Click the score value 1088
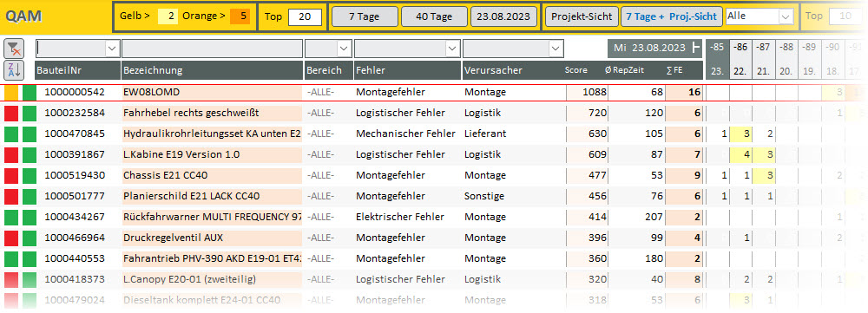 pos(595,93)
